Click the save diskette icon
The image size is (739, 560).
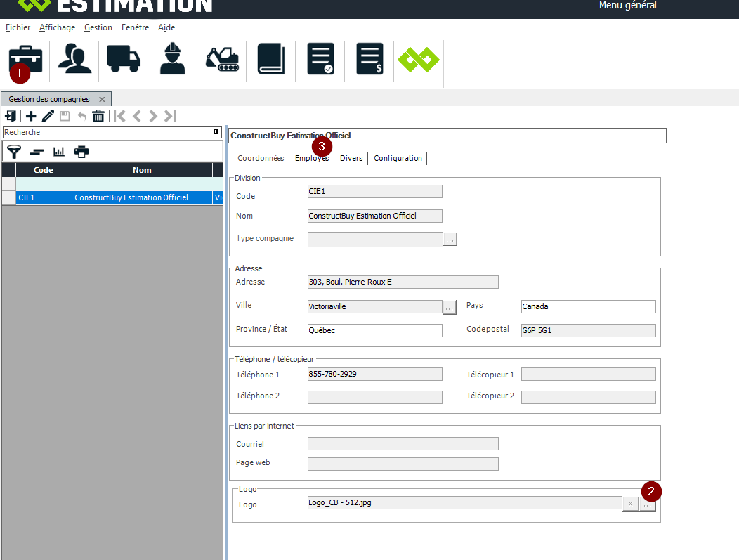[x=65, y=116]
